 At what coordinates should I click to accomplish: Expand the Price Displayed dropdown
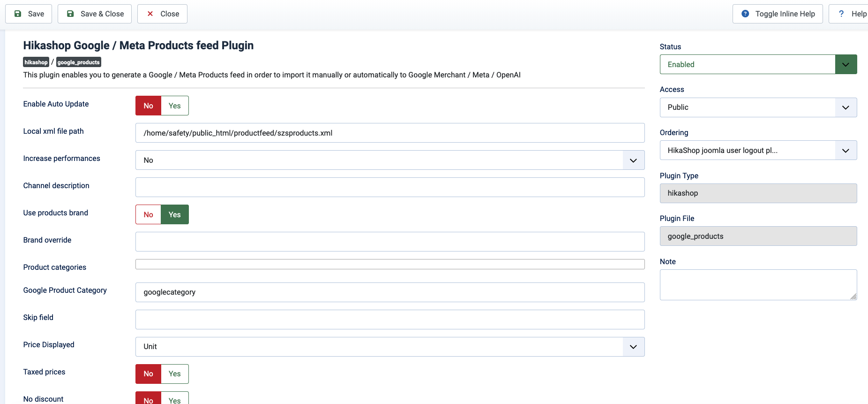(x=389, y=347)
